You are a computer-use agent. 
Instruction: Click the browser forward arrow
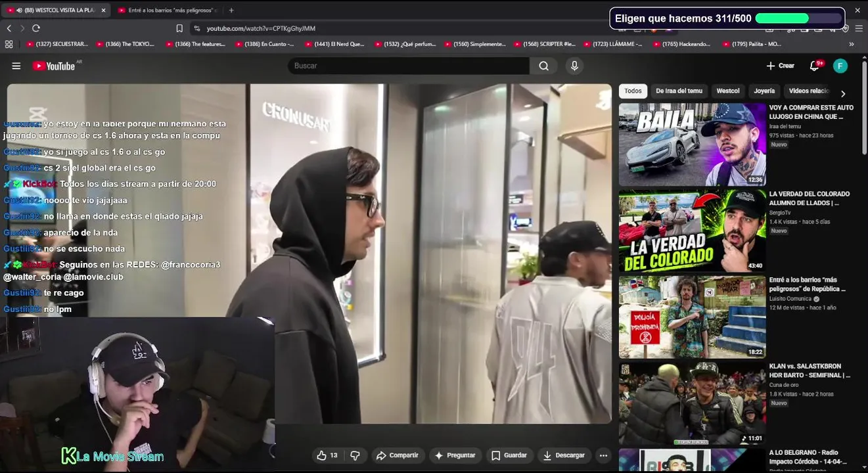(x=22, y=28)
